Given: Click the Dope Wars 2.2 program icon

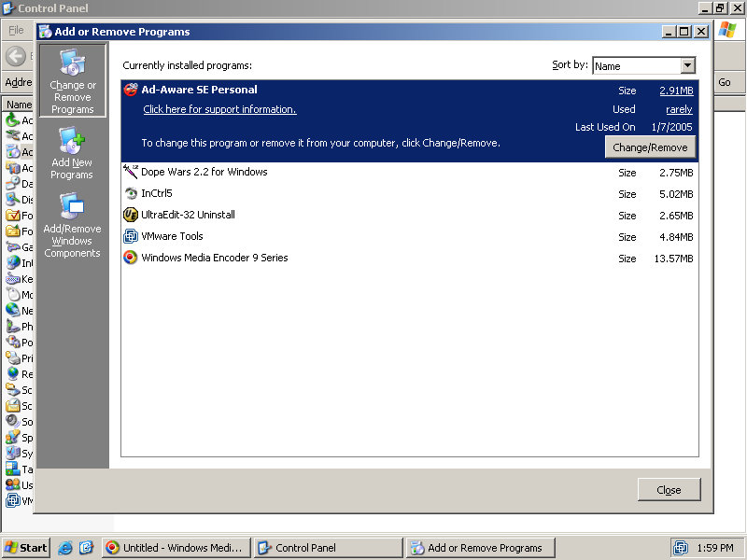Looking at the screenshot, I should tap(131, 172).
